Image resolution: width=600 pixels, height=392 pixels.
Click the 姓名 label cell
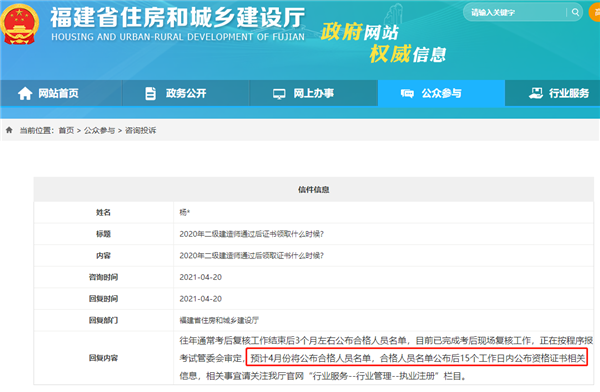tap(104, 212)
